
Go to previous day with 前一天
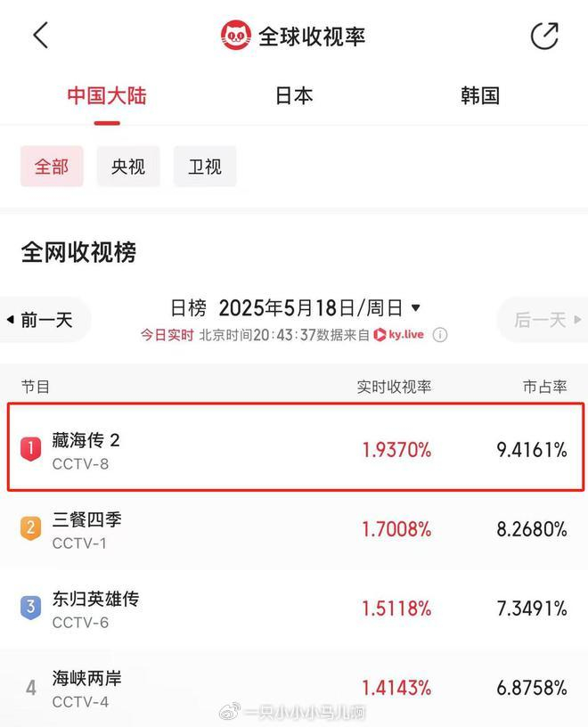pos(45,320)
